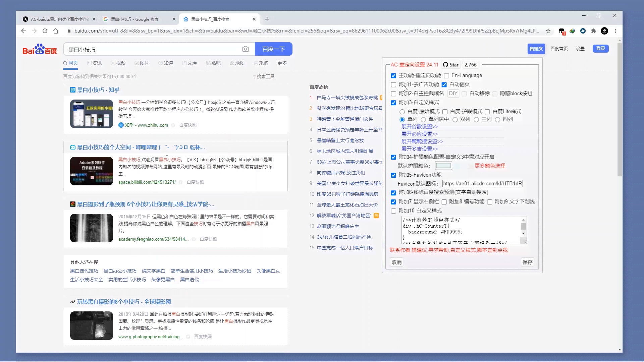Select the 文库 search category
This screenshot has height=362, width=644.
(190, 63)
